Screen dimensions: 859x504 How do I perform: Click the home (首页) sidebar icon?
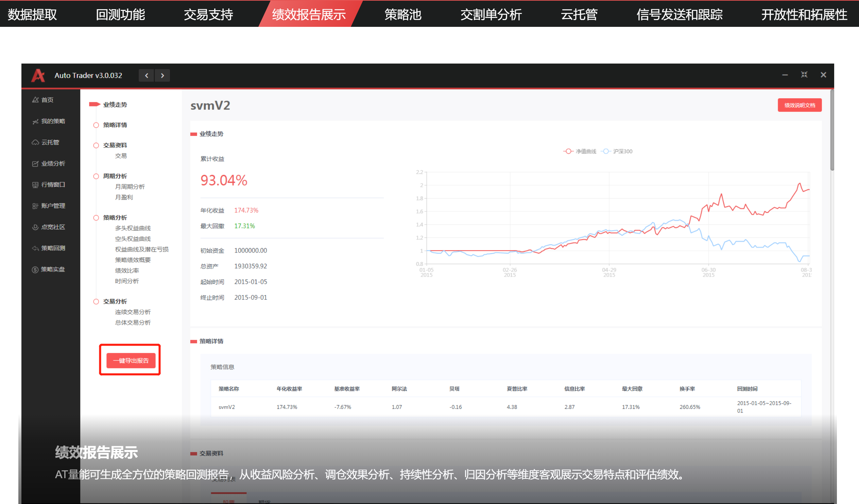(x=35, y=100)
